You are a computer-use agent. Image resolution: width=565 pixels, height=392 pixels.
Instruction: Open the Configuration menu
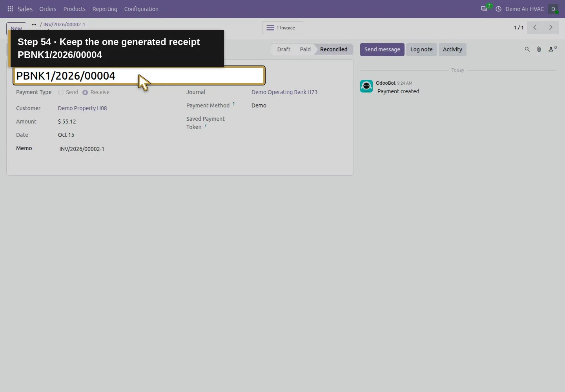pos(141,9)
